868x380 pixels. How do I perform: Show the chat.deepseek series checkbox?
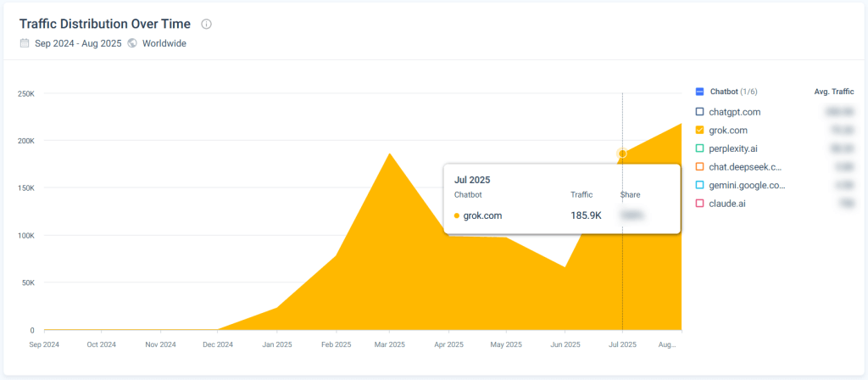(x=699, y=167)
